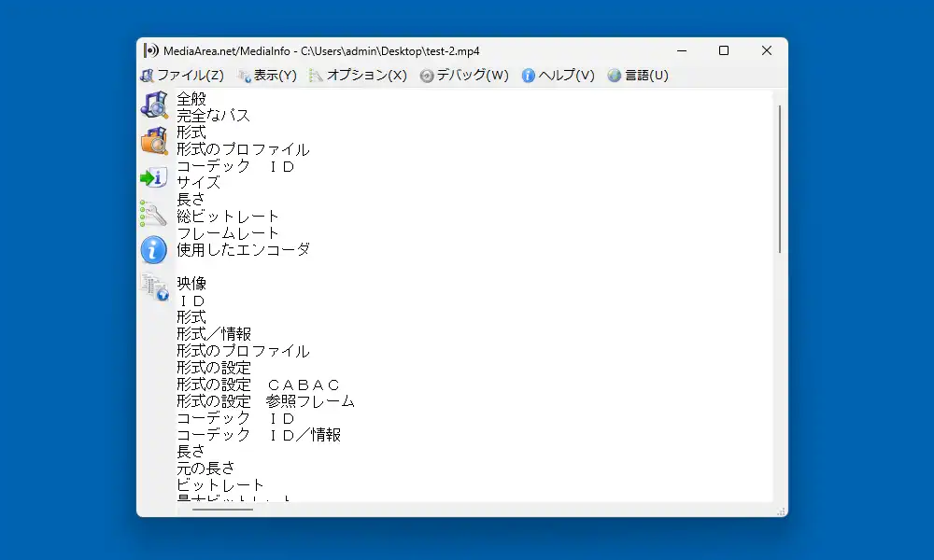The image size is (934, 560).
Task: Select the 形式/情報 row
Action: pos(214,334)
